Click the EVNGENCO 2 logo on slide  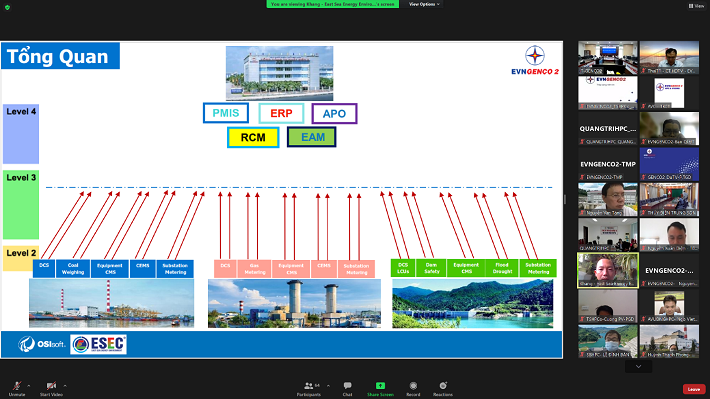(x=535, y=60)
